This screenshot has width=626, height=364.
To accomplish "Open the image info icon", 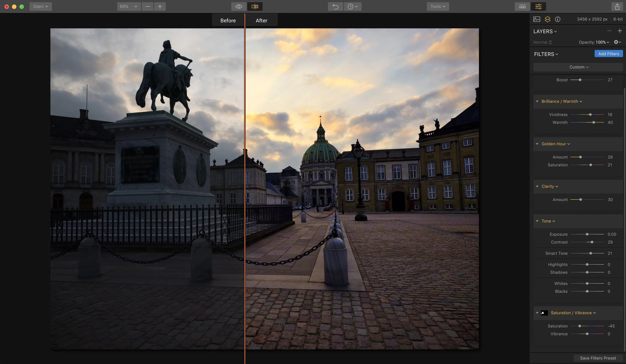I will pyautogui.click(x=557, y=19).
